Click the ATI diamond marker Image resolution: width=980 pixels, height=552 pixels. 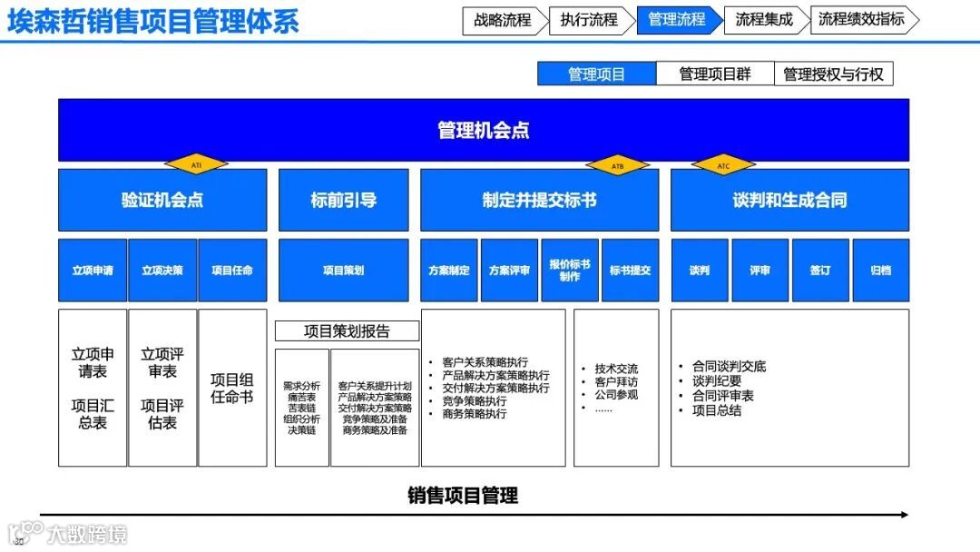click(196, 165)
